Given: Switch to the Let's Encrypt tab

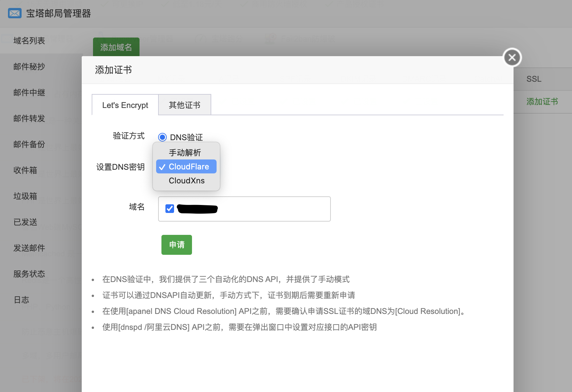Looking at the screenshot, I should point(125,105).
